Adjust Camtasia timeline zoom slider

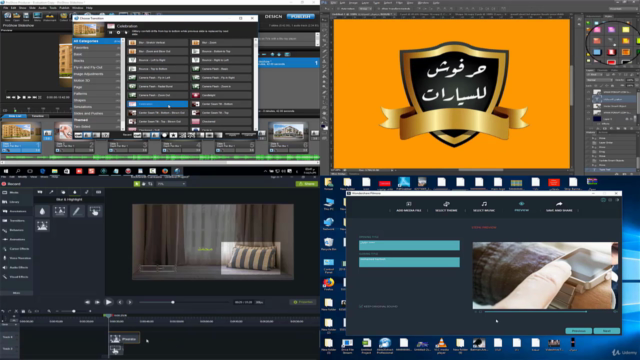(x=74, y=311)
